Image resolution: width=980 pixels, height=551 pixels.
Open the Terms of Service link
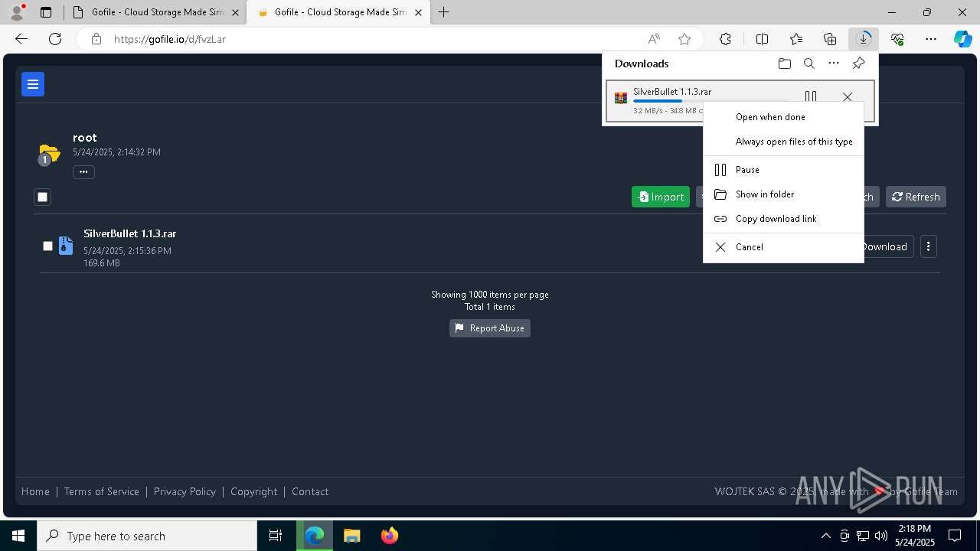[102, 491]
